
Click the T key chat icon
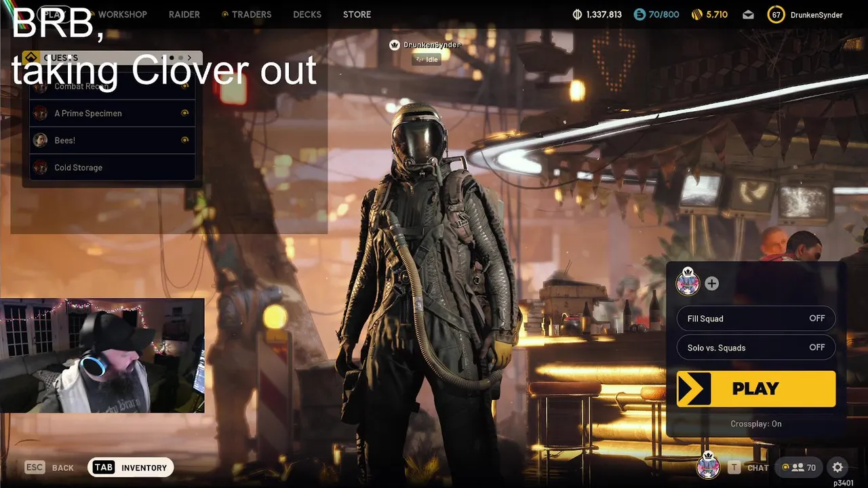coord(734,468)
